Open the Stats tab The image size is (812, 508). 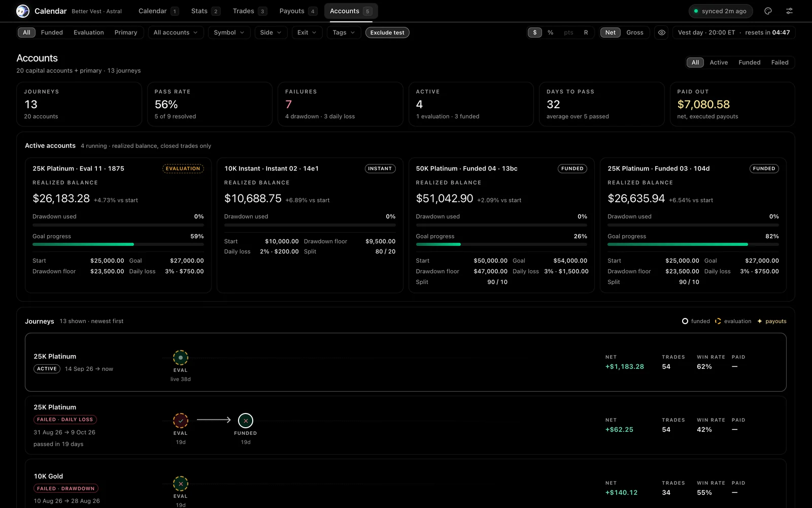click(206, 11)
